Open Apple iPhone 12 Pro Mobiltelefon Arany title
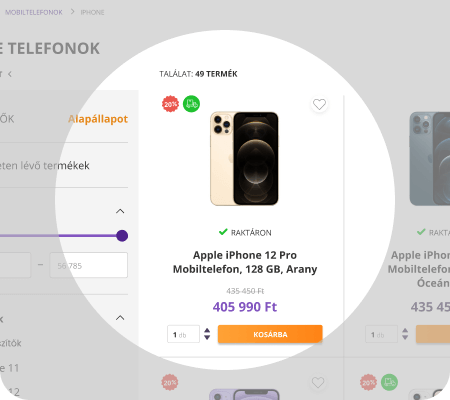The image size is (450, 400). pos(245,262)
